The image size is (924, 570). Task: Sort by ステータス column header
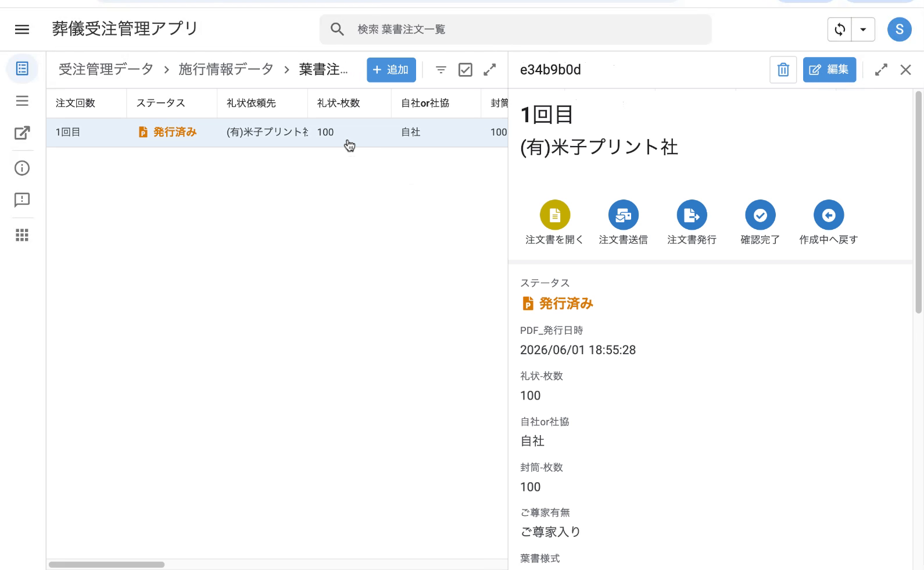point(161,103)
